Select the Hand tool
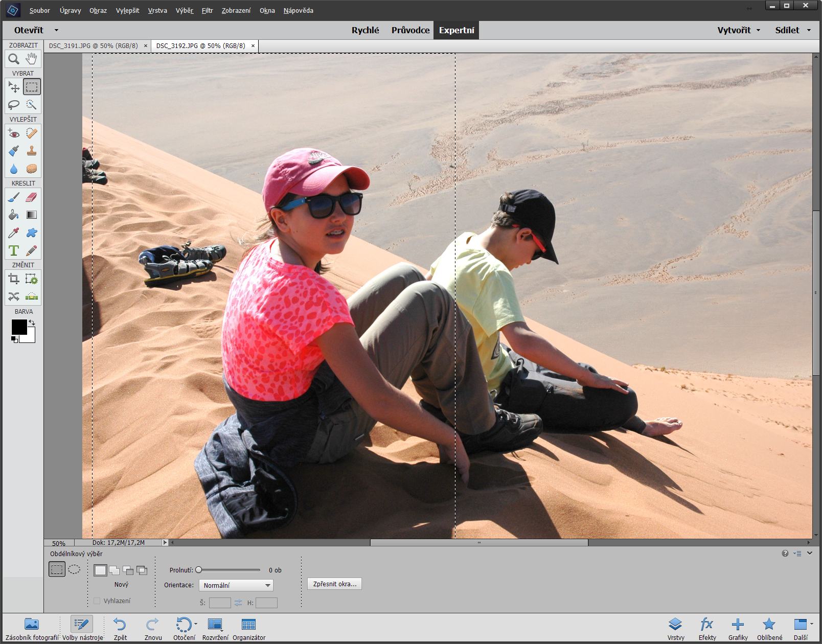 click(x=32, y=59)
